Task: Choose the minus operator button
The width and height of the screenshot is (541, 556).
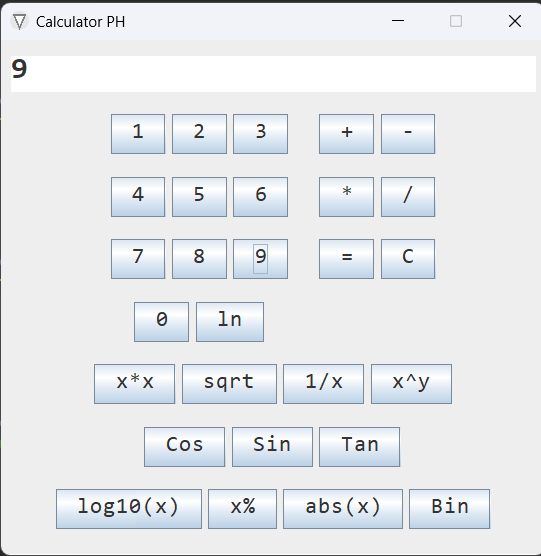Action: point(408,134)
